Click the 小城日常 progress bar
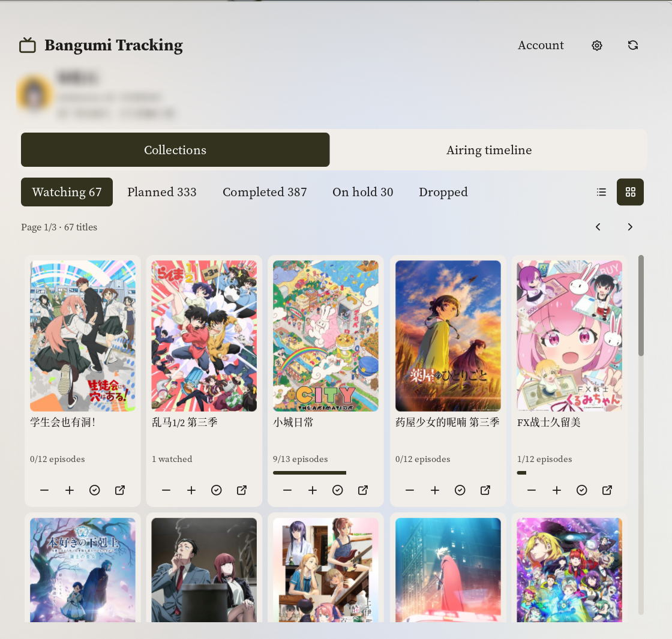This screenshot has height=639, width=672. tap(325, 473)
